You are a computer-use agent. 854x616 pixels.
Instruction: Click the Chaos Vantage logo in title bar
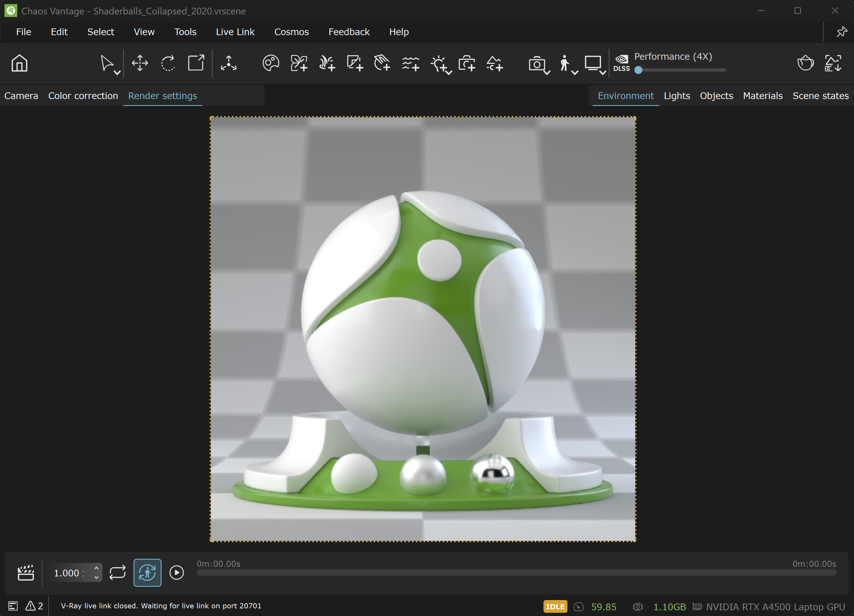11,11
